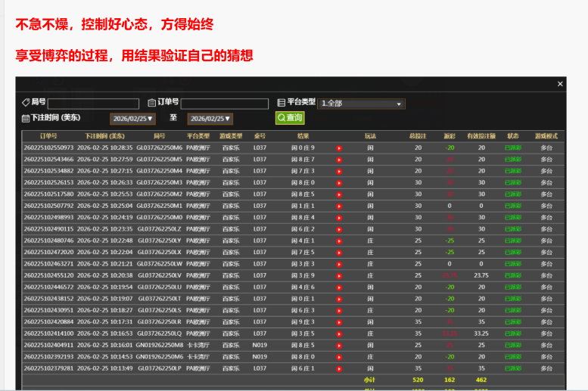This screenshot has height=391, width=588.
Task: Click the 游戏模式 column header
Action: pos(546,136)
